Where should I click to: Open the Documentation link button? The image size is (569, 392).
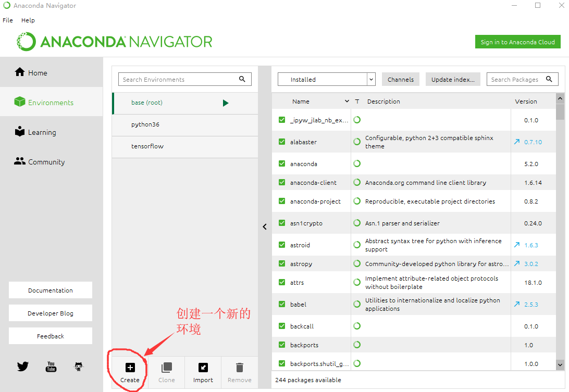51,290
